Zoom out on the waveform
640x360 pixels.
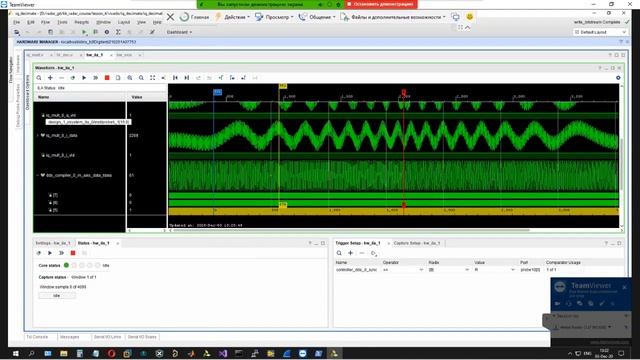click(x=141, y=78)
